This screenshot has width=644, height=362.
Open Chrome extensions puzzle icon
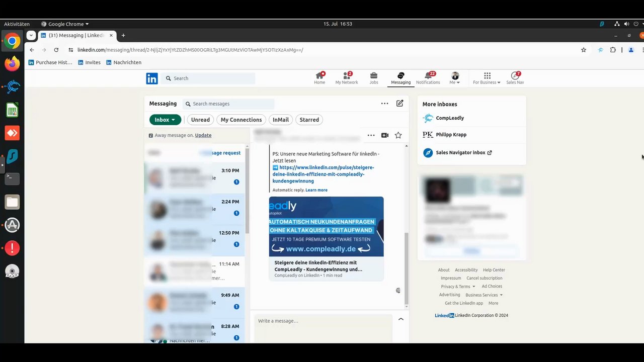613,50
